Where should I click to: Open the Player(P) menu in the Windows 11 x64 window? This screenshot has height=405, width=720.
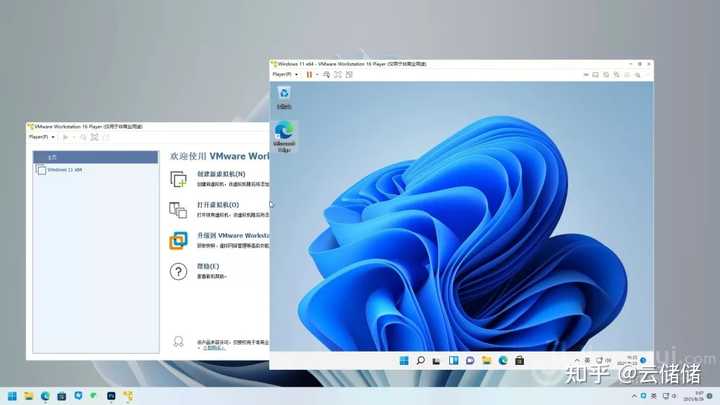[285, 74]
